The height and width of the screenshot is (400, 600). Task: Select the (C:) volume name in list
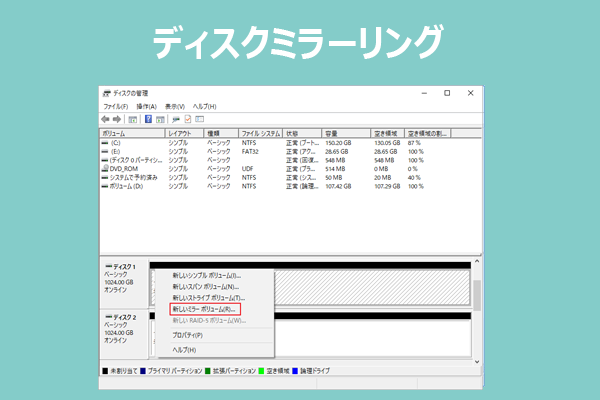tap(116, 143)
